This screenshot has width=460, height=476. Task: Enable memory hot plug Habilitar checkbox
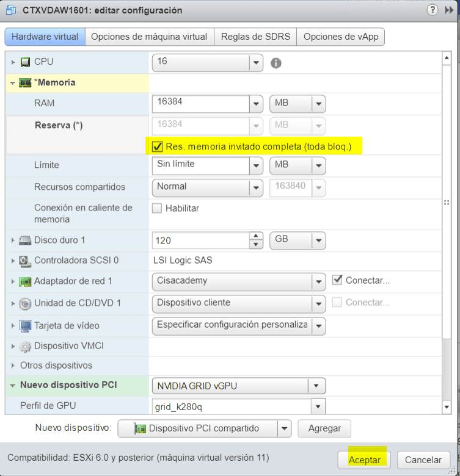[157, 208]
